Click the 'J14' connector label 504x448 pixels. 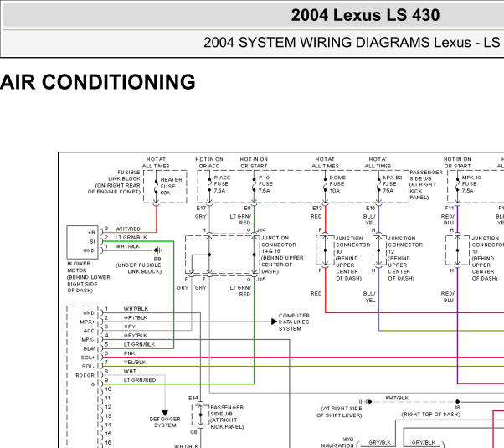[261, 230]
